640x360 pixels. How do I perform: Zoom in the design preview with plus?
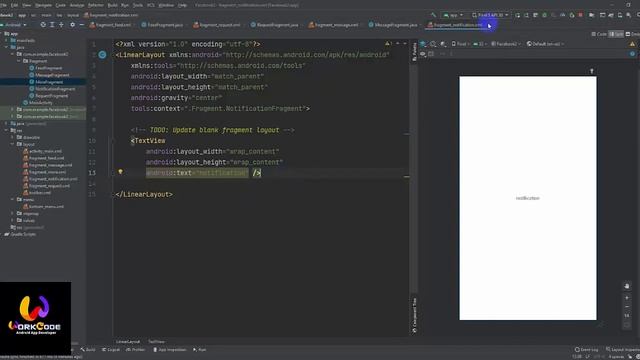627,298
